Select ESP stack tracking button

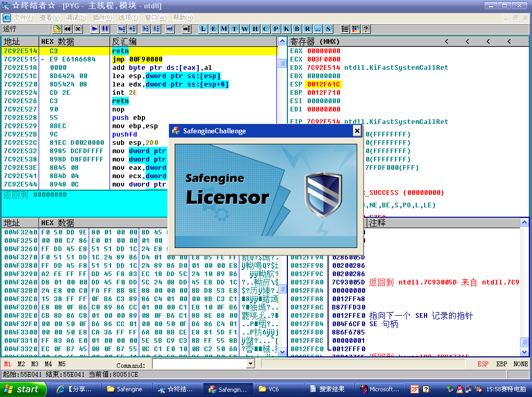tap(483, 364)
